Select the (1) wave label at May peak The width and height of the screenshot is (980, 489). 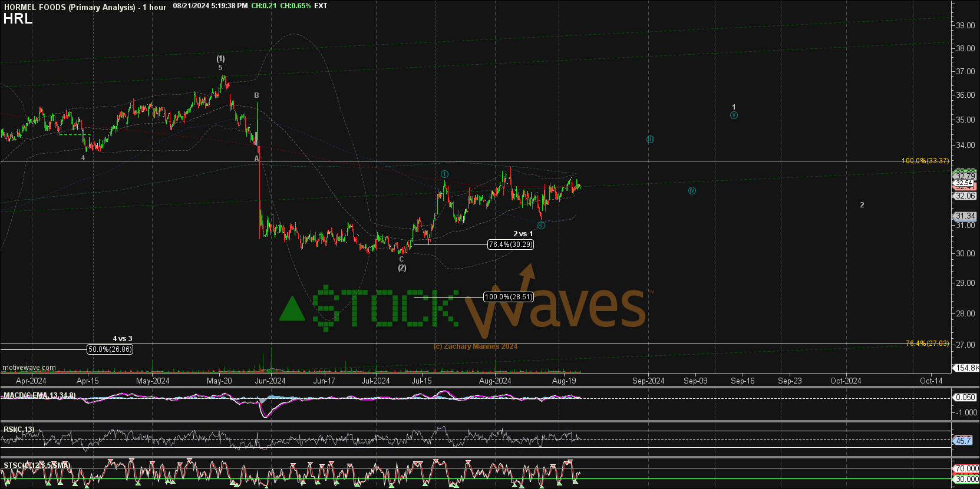click(x=220, y=58)
